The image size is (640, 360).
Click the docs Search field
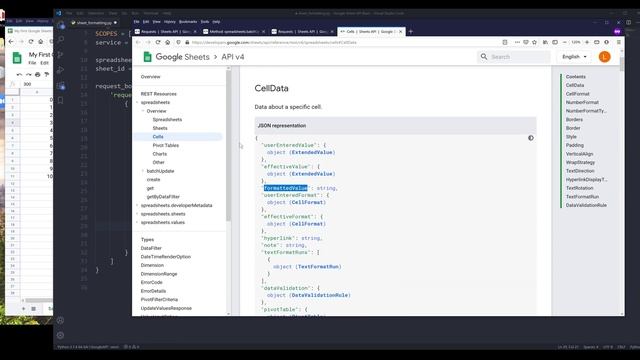pos(513,57)
